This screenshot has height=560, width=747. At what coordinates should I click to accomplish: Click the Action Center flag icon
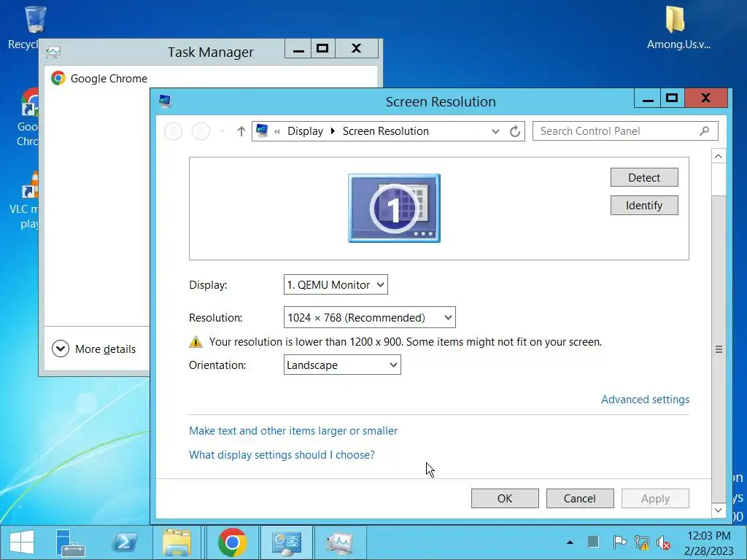619,542
